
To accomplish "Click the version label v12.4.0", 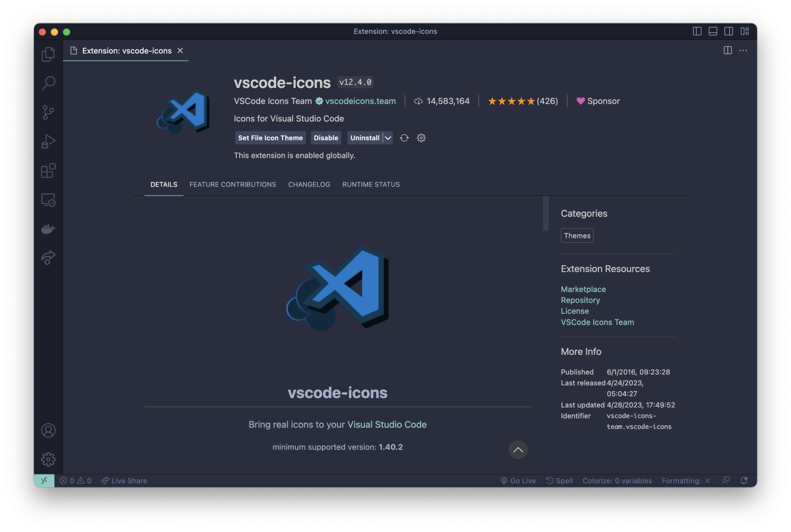I will tap(355, 82).
